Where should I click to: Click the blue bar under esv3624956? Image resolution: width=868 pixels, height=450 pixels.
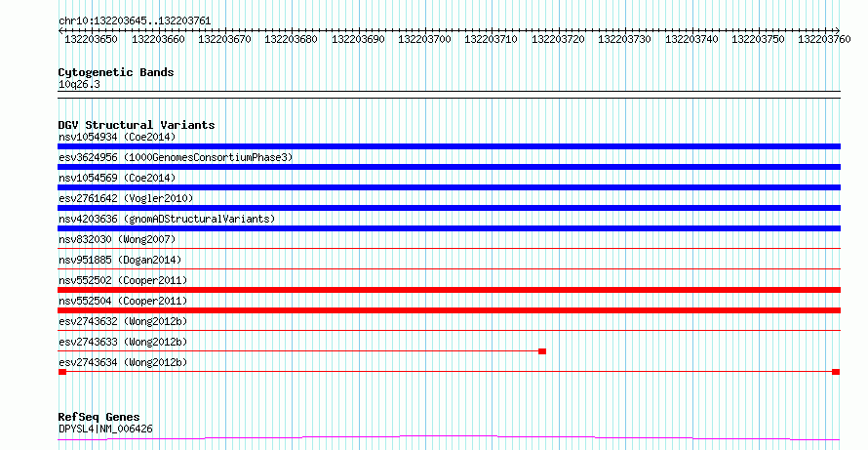point(449,167)
